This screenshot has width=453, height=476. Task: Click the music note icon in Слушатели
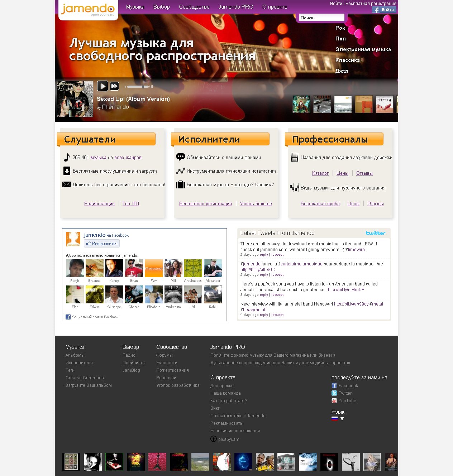67,157
